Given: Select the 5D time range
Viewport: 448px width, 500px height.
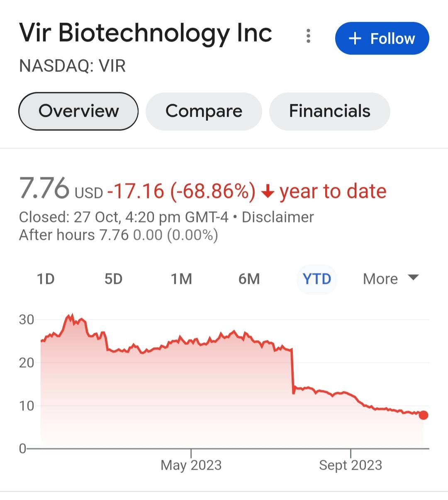Looking at the screenshot, I should click(x=114, y=279).
